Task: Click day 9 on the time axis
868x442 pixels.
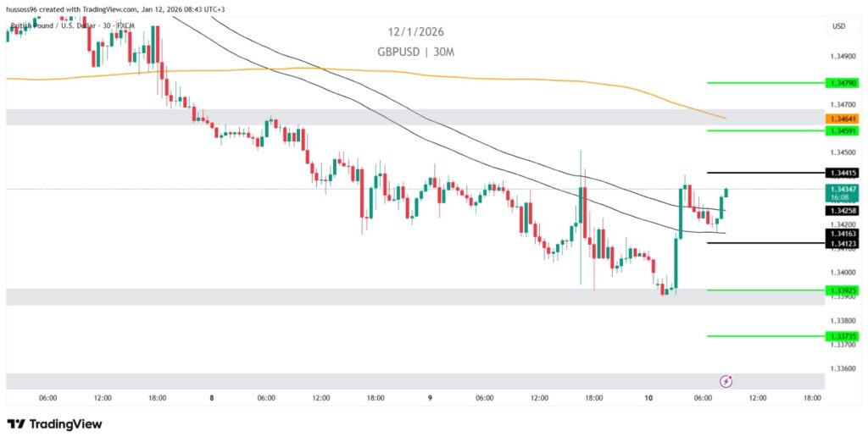Action: 429,397
